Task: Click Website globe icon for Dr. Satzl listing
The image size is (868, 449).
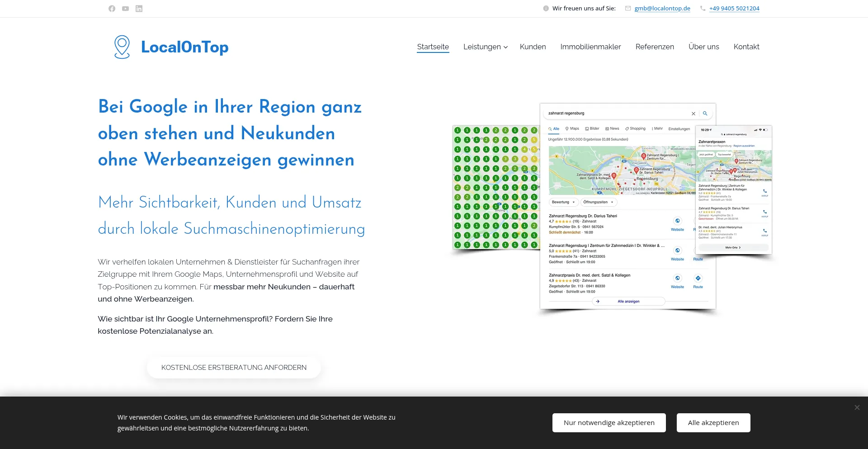Action: [677, 278]
